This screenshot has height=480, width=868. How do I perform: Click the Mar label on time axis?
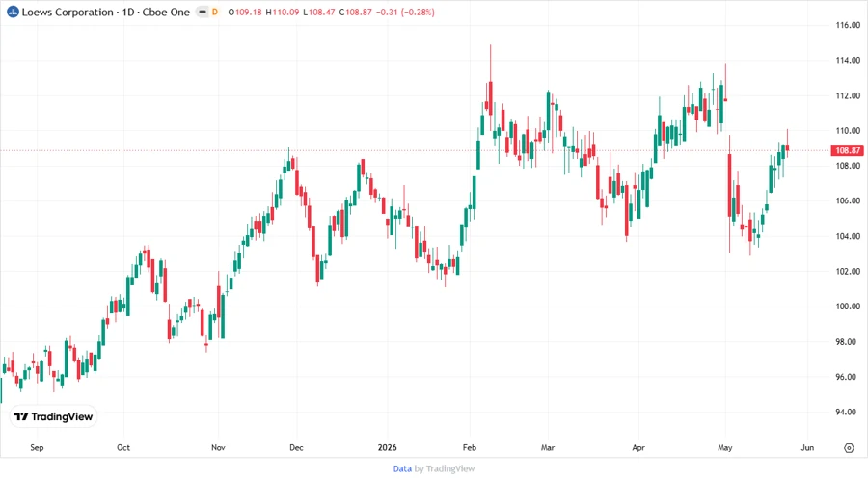pyautogui.click(x=548, y=447)
